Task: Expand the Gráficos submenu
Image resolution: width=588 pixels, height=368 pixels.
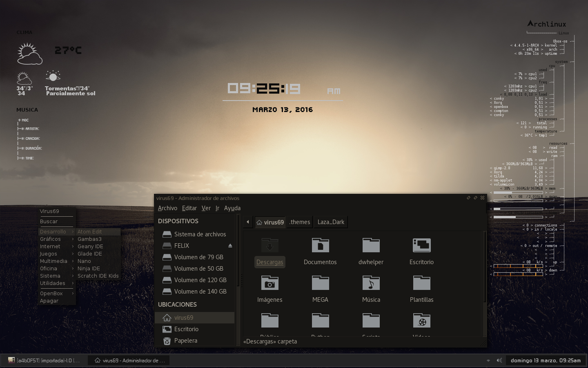Action: 57,239
